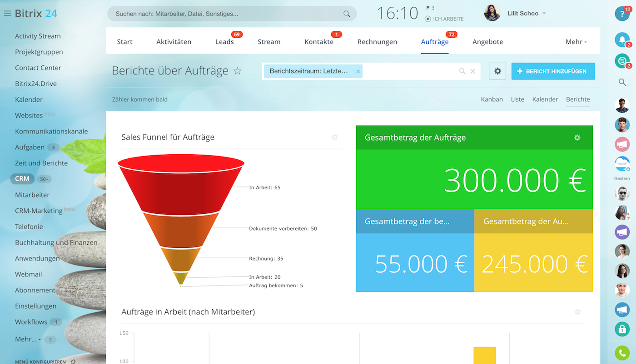Remove the Berichtszeitraum filter chip
636x364 pixels.
pyautogui.click(x=358, y=71)
